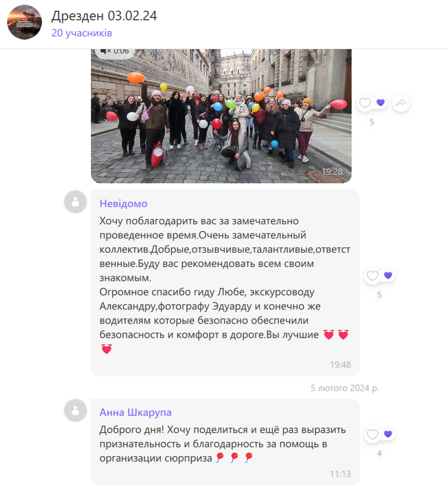The width and height of the screenshot is (448, 488).
Task: Open the 20 учасників participants list
Action: (x=82, y=33)
